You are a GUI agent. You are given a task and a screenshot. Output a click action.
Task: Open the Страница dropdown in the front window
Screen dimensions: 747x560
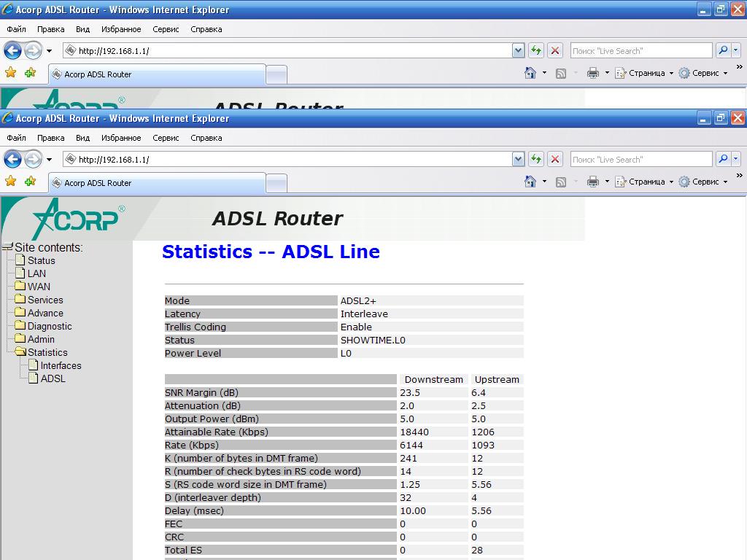point(646,182)
